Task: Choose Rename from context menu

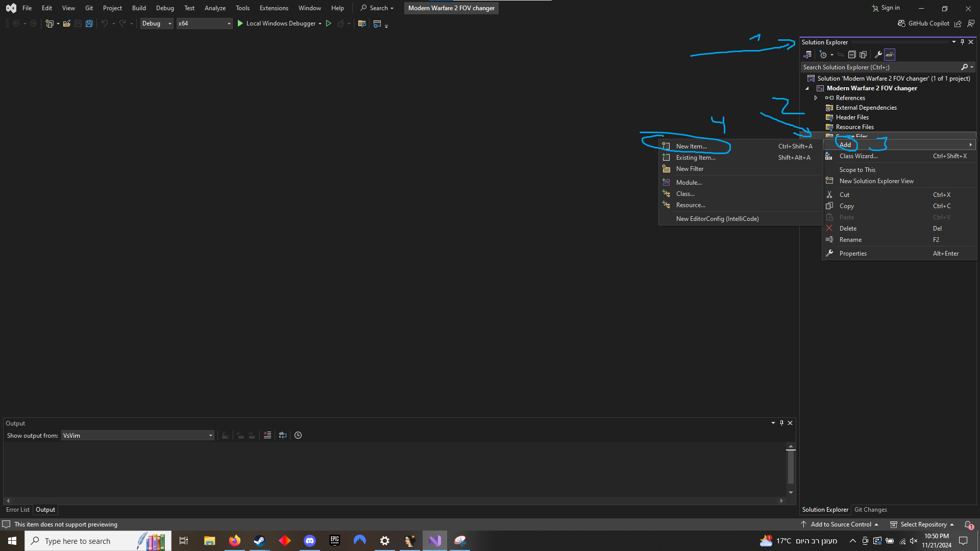Action: click(x=899, y=240)
